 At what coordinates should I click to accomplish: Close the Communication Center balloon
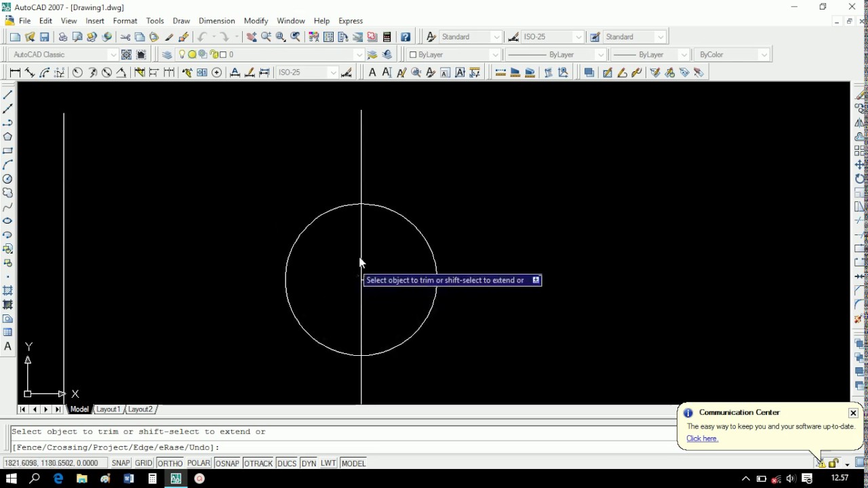[x=853, y=413]
